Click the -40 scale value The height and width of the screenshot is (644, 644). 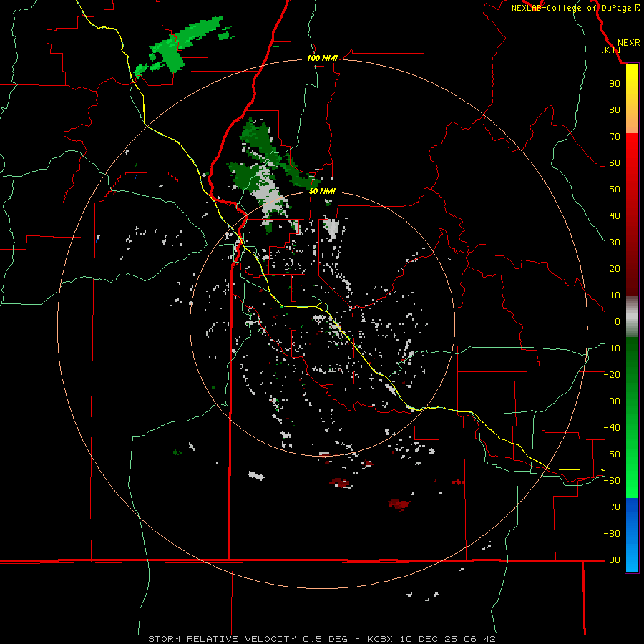coord(612,428)
